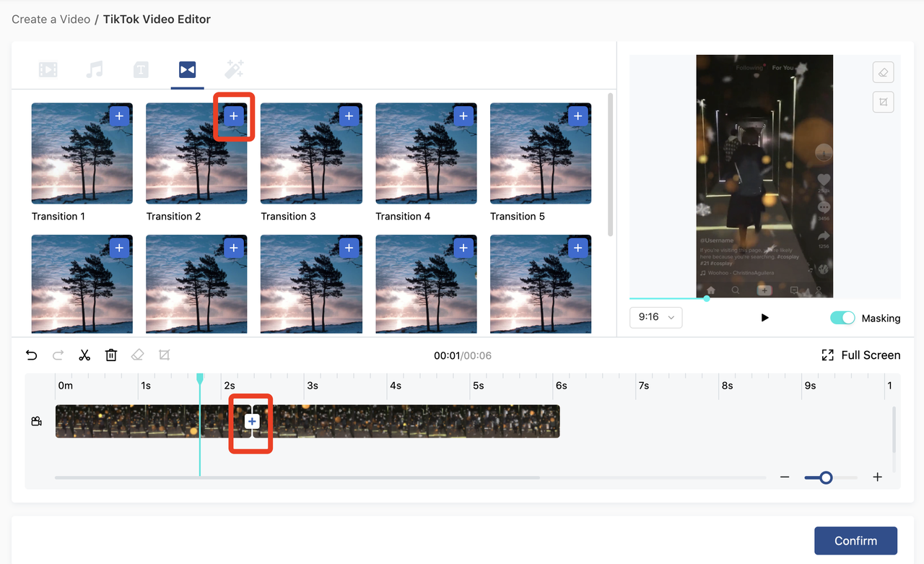Add first second-row transition with plus
Viewport: 924px width, 564px height.
click(119, 248)
